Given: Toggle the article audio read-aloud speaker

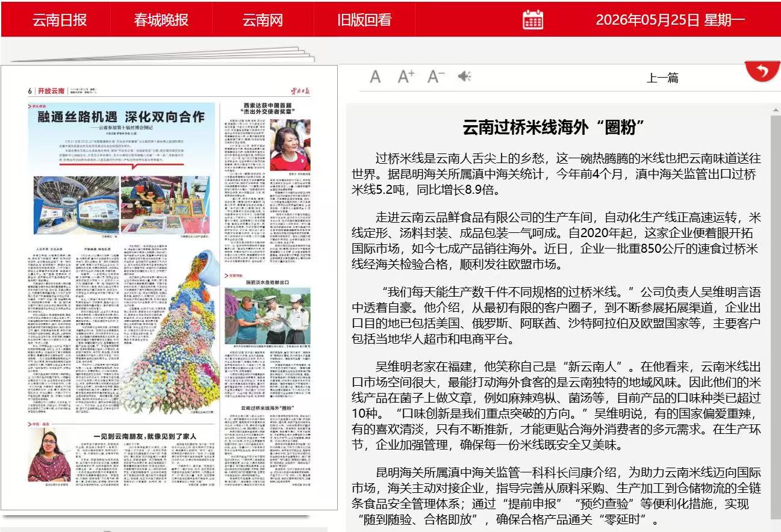Looking at the screenshot, I should [x=464, y=76].
